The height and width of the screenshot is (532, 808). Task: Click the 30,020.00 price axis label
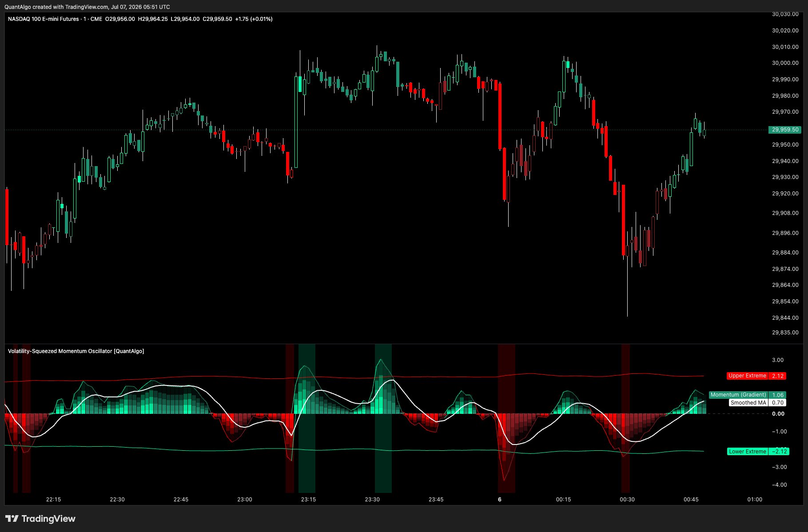pyautogui.click(x=785, y=31)
